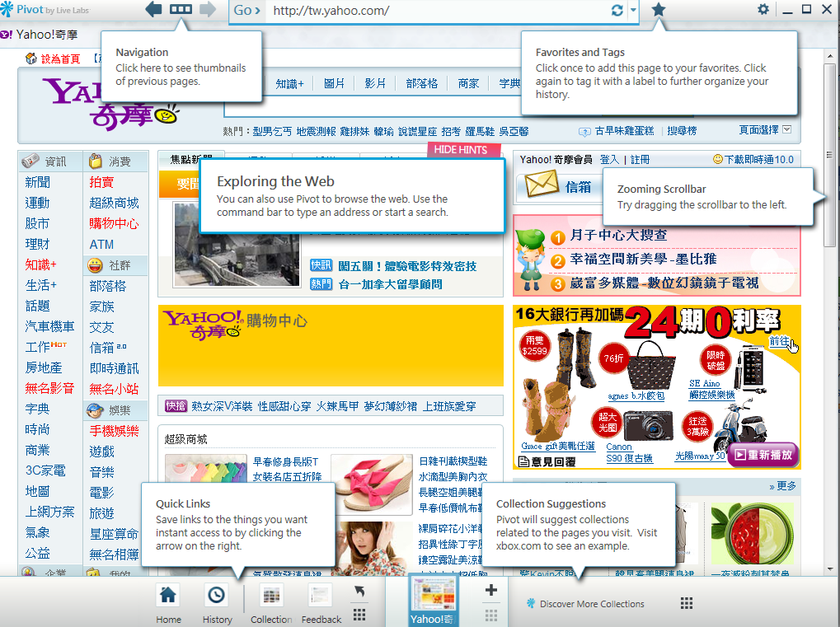Click 闖五關！體驗電影特效密技 link
The height and width of the screenshot is (627, 840).
(x=408, y=266)
